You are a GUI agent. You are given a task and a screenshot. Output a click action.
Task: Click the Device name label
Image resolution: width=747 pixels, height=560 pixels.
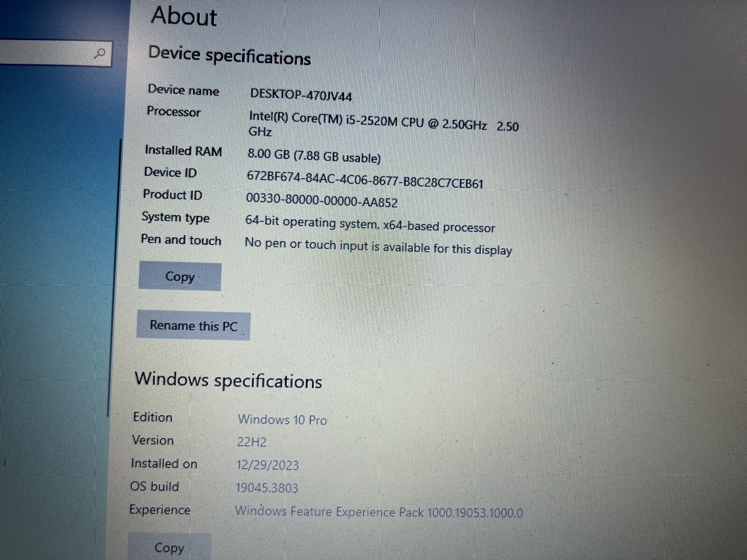point(183,90)
